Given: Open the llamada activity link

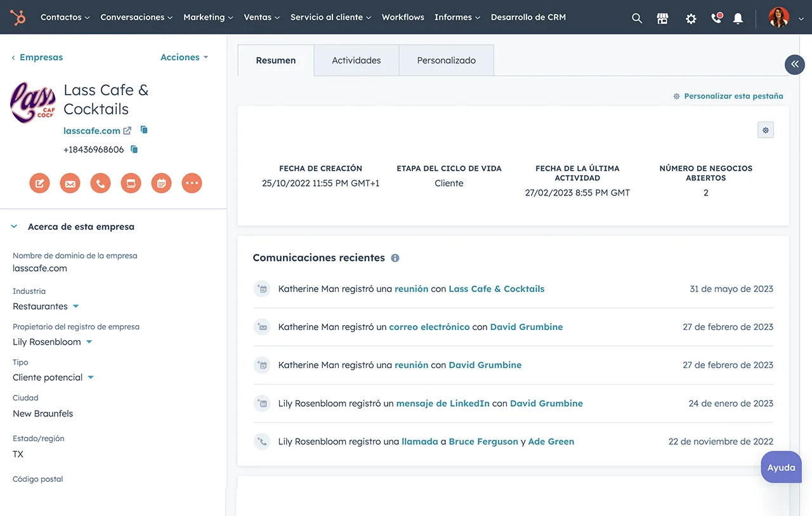Looking at the screenshot, I should (420, 441).
